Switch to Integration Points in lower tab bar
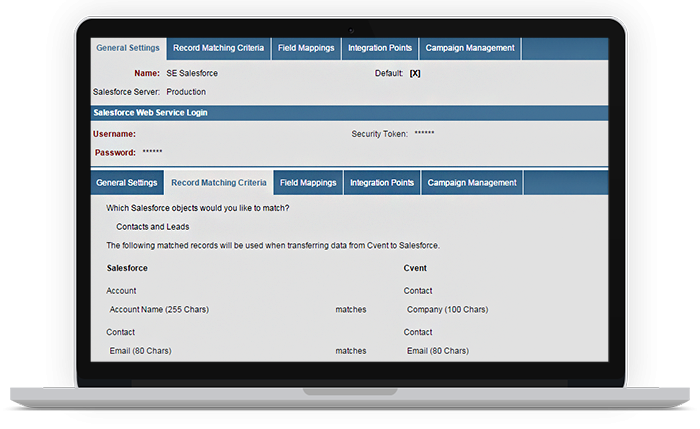 [381, 183]
